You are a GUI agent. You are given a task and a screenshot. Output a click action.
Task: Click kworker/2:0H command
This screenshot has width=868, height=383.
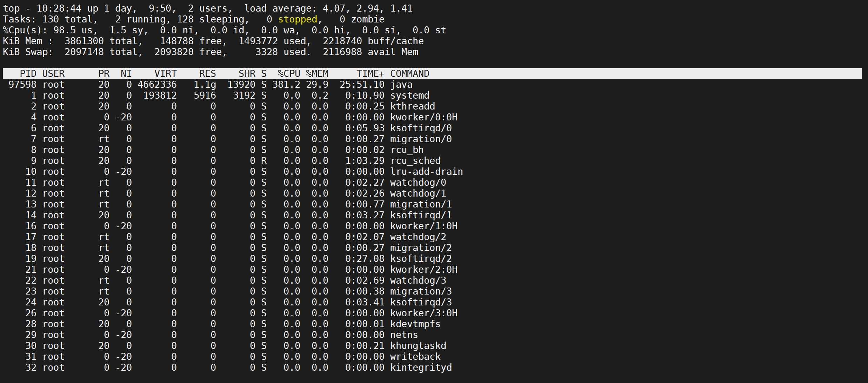pyautogui.click(x=424, y=270)
